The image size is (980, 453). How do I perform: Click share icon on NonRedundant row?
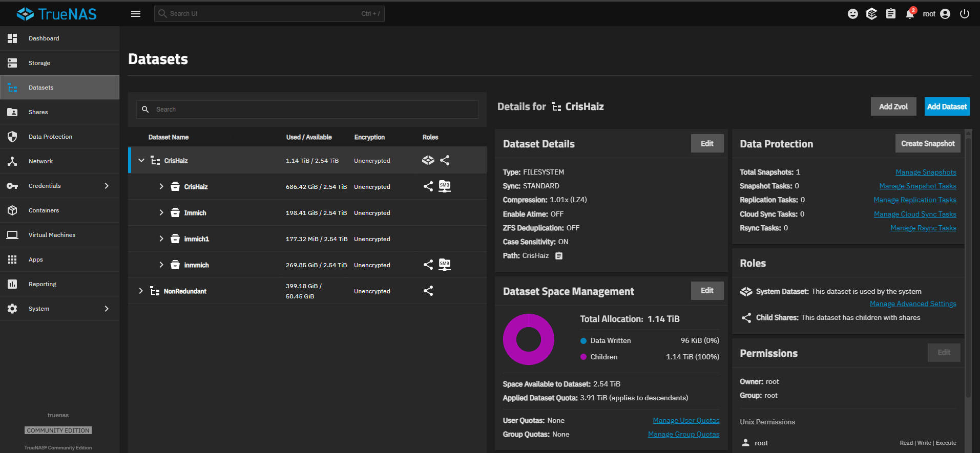428,291
